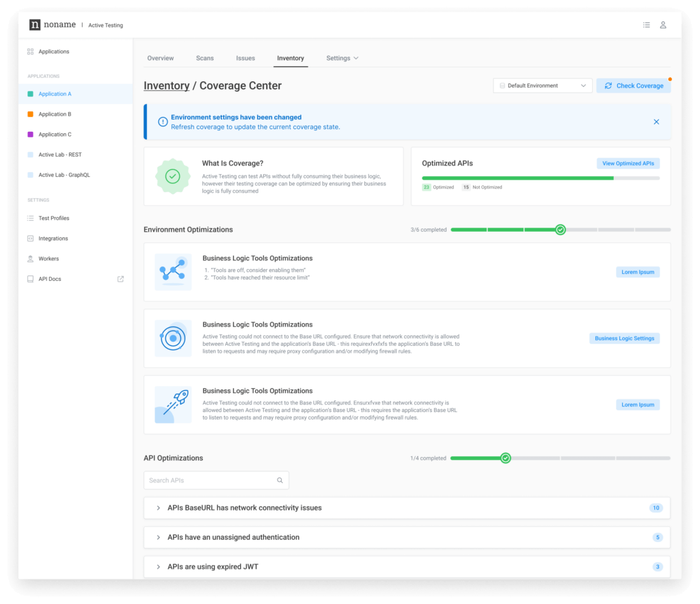This screenshot has width=700, height=604.
Task: Open API Docs external link icon
Action: click(121, 279)
